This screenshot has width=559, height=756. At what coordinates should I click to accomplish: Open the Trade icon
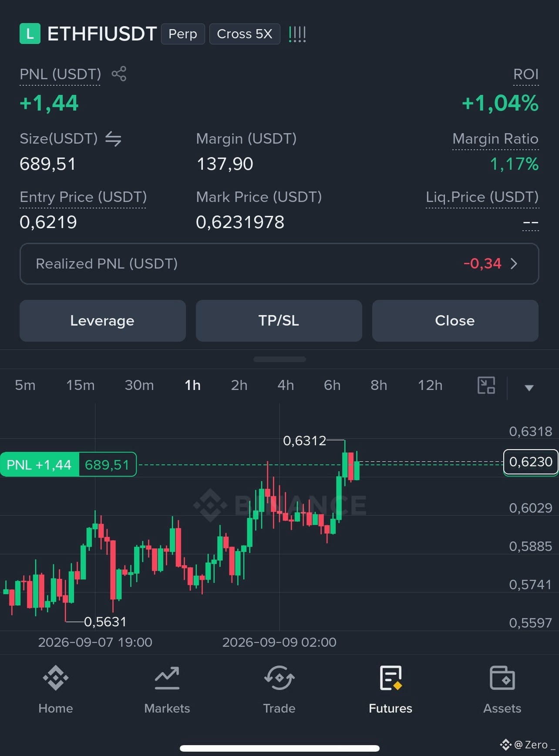tap(279, 678)
